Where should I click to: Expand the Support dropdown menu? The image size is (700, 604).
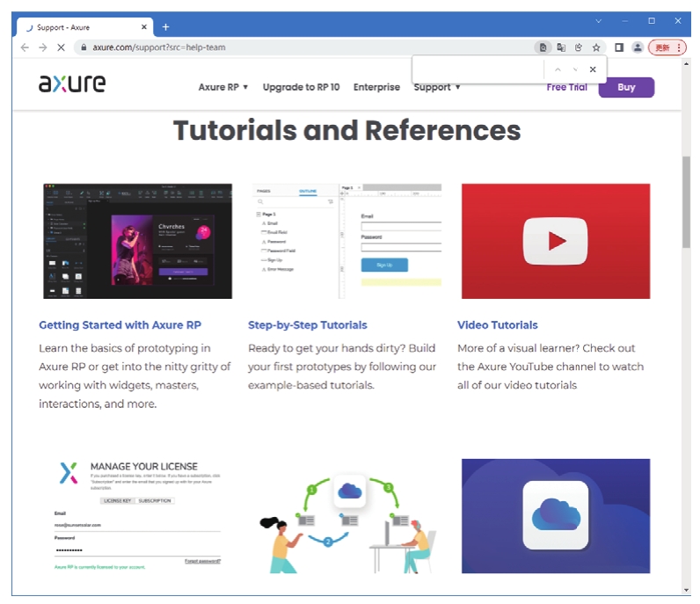click(437, 87)
